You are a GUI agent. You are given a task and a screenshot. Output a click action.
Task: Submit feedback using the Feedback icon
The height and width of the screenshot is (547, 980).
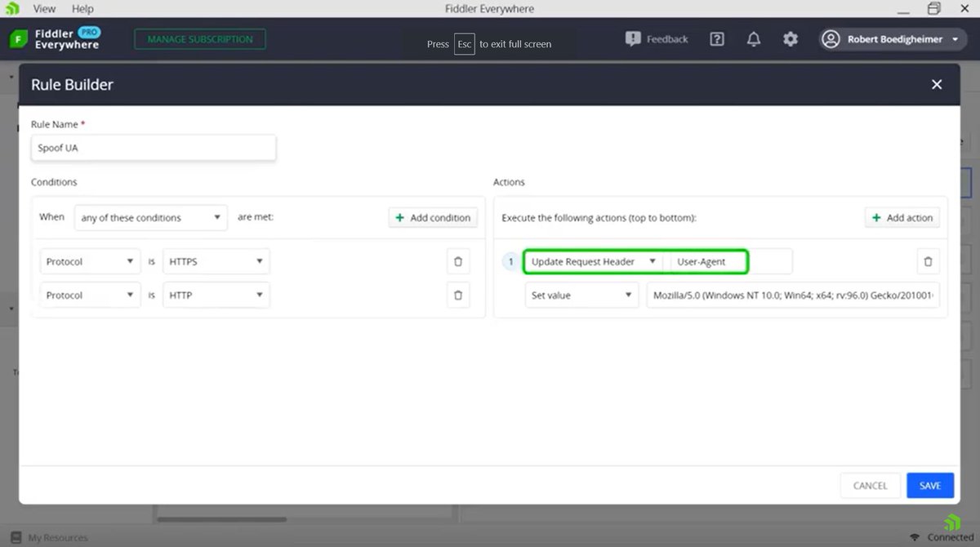click(632, 38)
